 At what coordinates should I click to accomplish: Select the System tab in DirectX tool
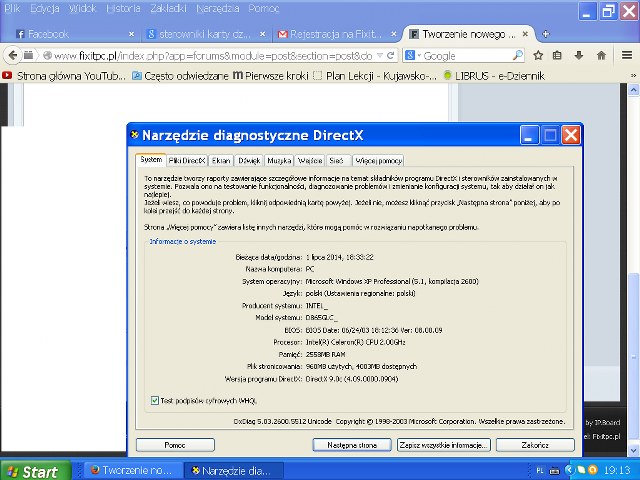pyautogui.click(x=151, y=160)
